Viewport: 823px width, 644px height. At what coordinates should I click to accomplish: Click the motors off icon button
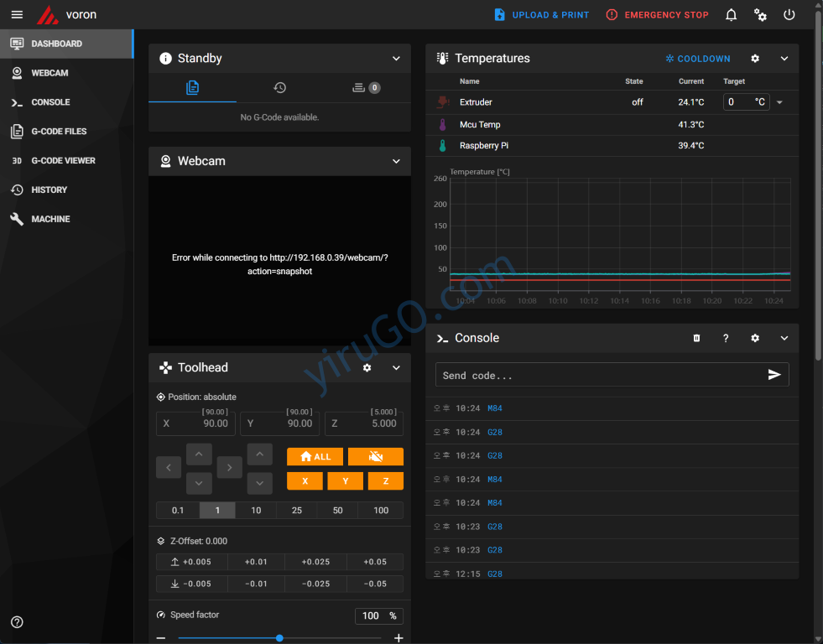pyautogui.click(x=376, y=456)
